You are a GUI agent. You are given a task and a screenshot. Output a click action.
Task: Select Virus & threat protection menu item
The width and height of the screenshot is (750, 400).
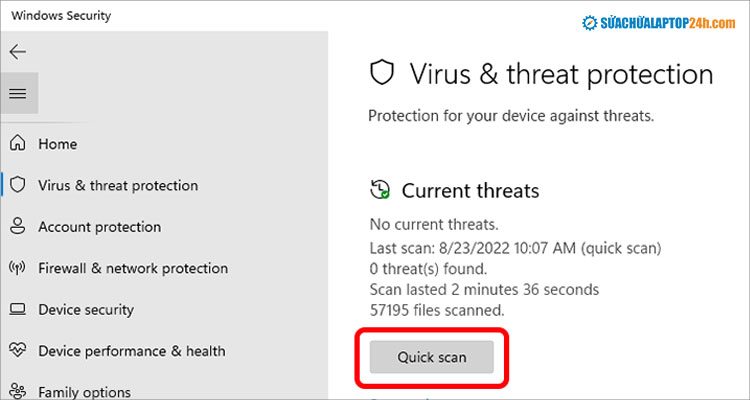coord(118,185)
